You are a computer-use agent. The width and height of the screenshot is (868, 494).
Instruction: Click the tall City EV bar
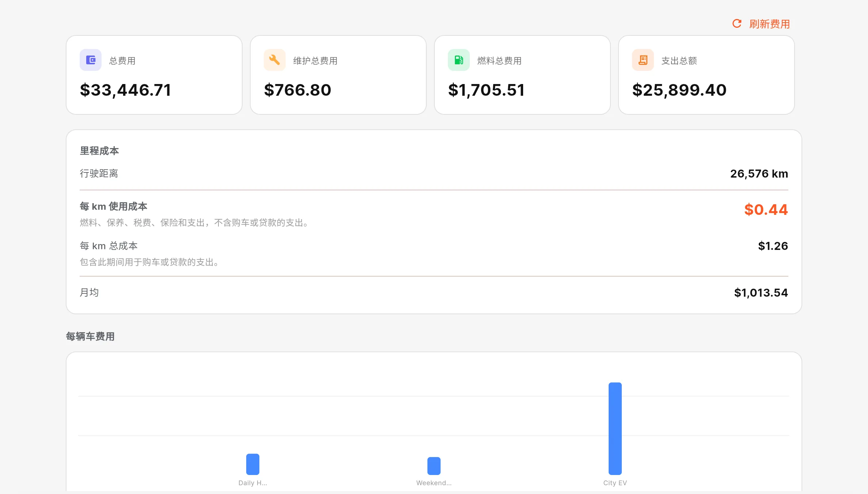tap(615, 429)
